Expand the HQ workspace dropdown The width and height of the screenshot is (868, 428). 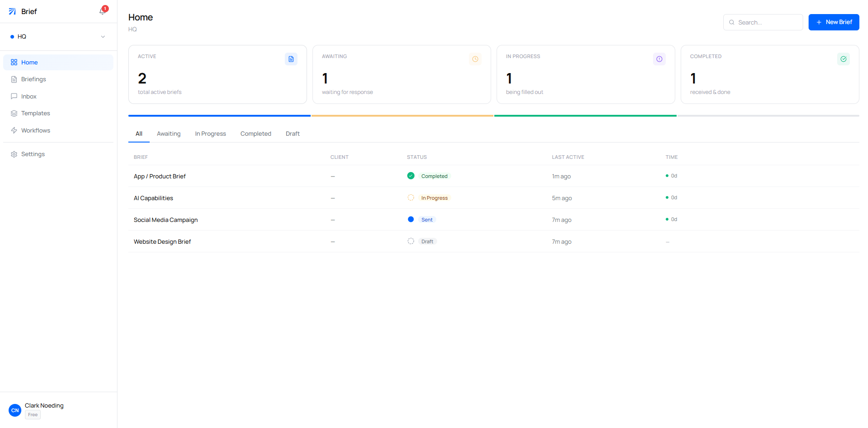click(x=103, y=36)
